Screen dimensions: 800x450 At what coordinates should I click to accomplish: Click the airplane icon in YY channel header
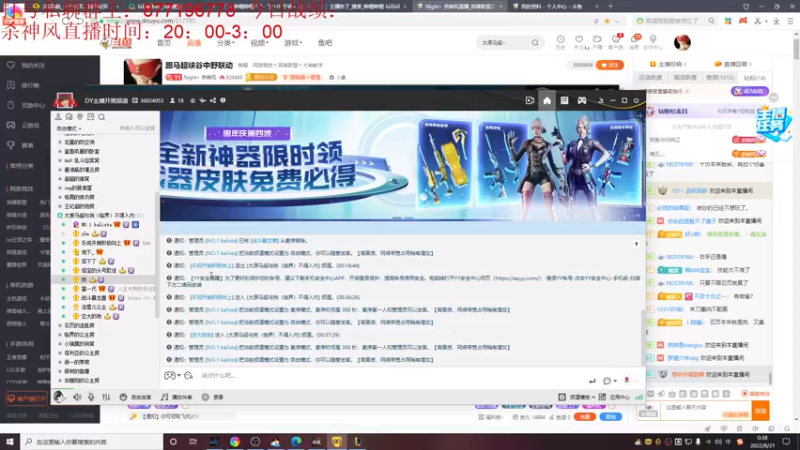click(x=203, y=101)
